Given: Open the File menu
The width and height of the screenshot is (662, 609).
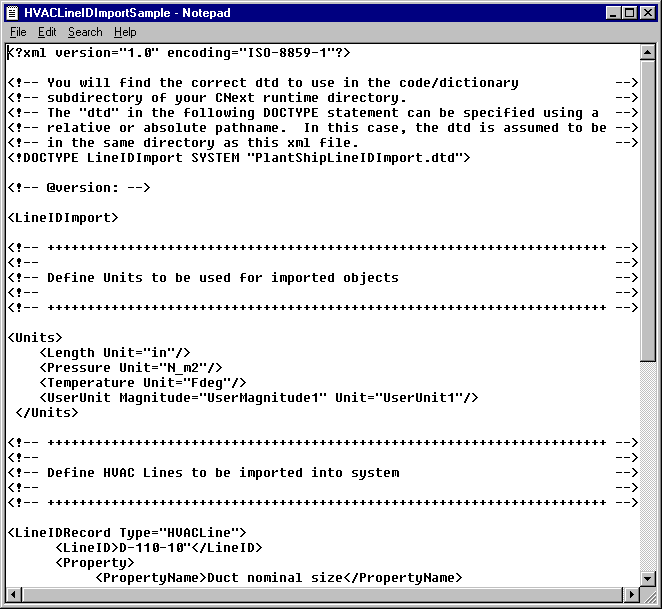Looking at the screenshot, I should [x=18, y=32].
